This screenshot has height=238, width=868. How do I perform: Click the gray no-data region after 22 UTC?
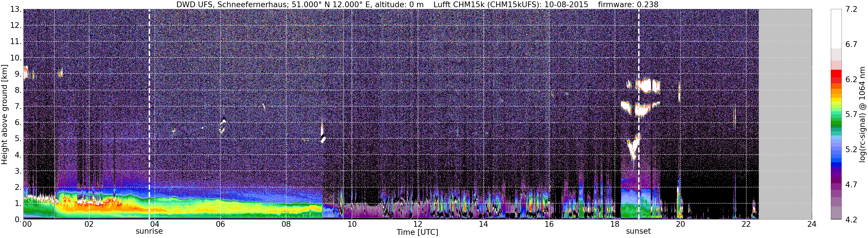785,114
